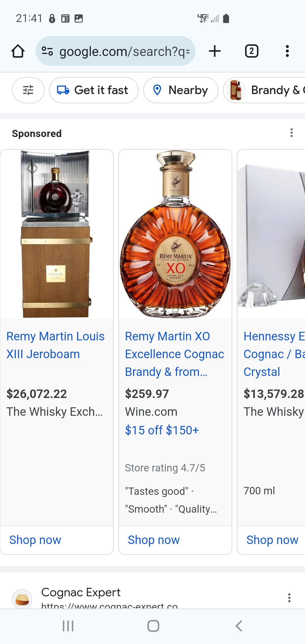Tap the Android recent apps button
Image resolution: width=305 pixels, height=644 pixels.
coord(68,626)
